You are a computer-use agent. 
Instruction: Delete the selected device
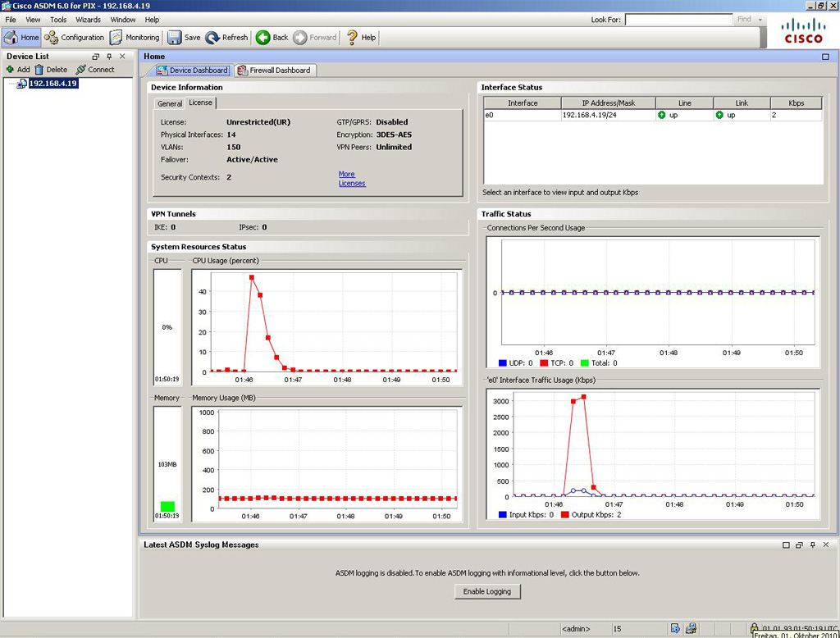[51, 70]
